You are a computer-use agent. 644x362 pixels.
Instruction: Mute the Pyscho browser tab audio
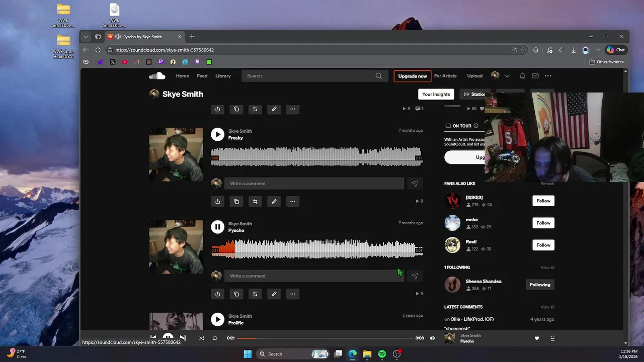118,37
